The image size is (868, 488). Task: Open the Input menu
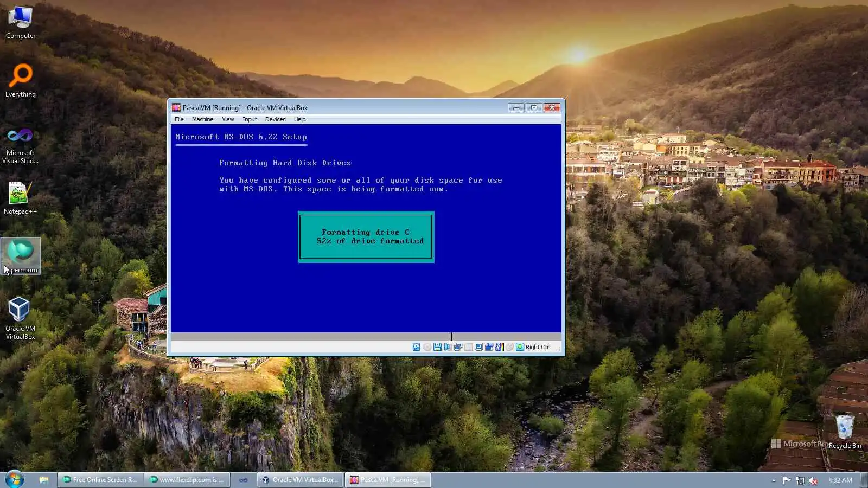[250, 119]
